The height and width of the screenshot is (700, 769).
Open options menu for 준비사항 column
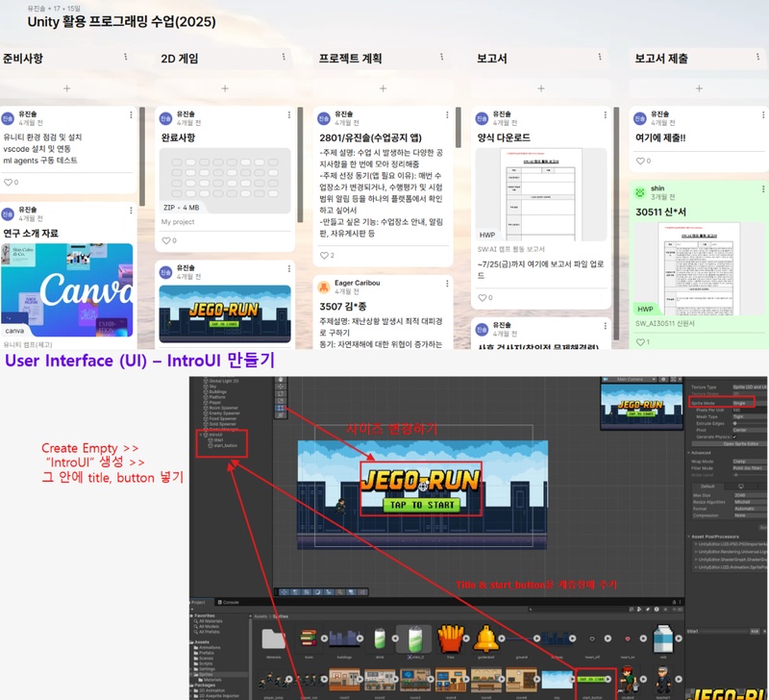point(126,58)
